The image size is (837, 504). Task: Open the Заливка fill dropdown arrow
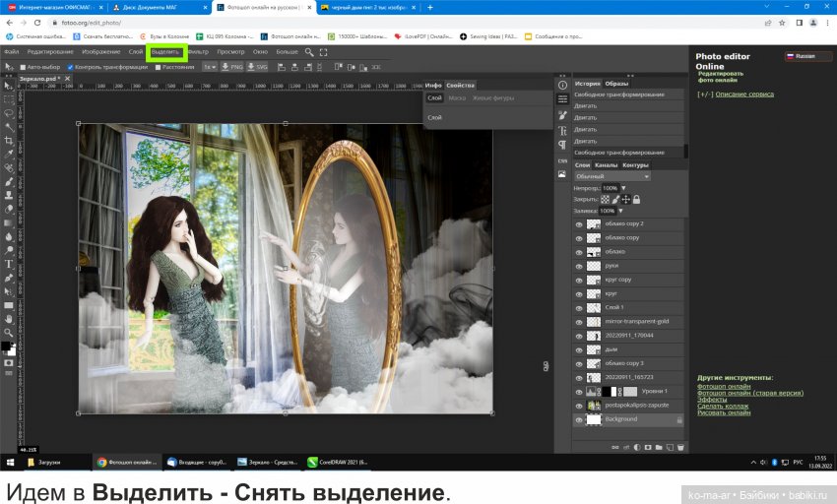click(620, 211)
